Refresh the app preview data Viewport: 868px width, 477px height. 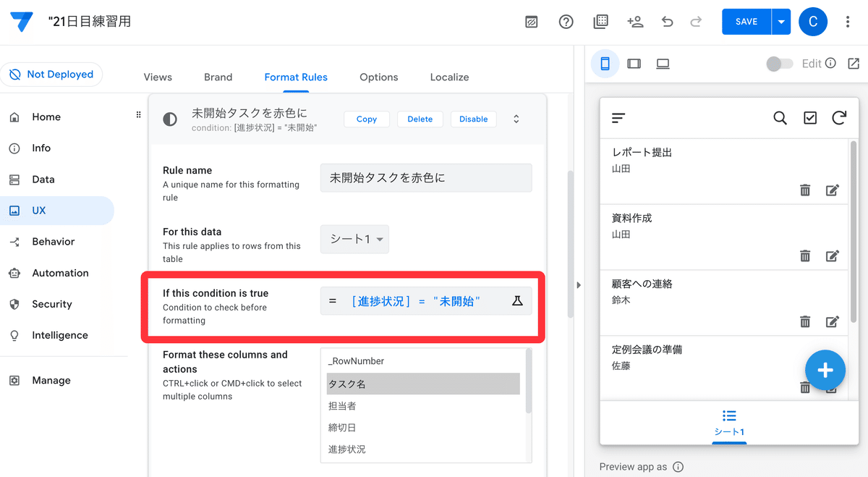(839, 117)
